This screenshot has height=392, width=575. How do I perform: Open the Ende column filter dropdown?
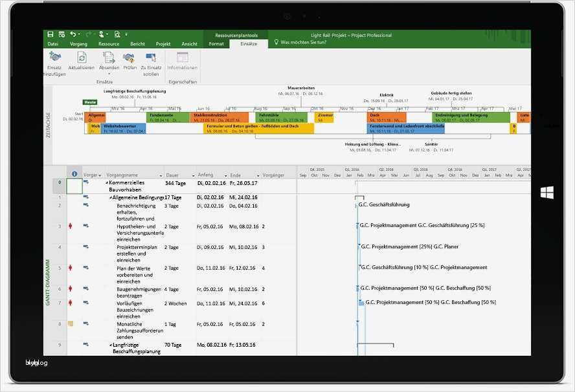coord(258,176)
